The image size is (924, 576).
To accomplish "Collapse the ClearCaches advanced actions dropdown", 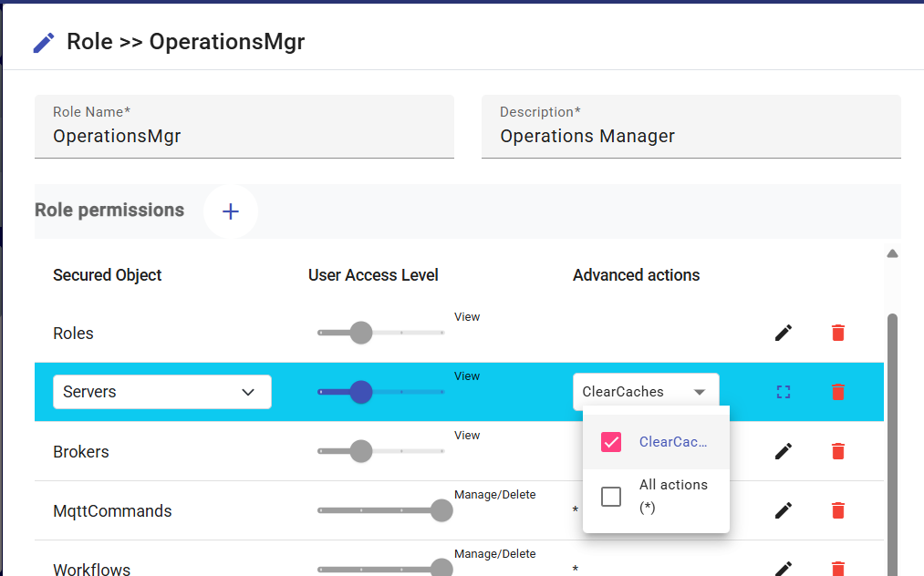I will (699, 392).
